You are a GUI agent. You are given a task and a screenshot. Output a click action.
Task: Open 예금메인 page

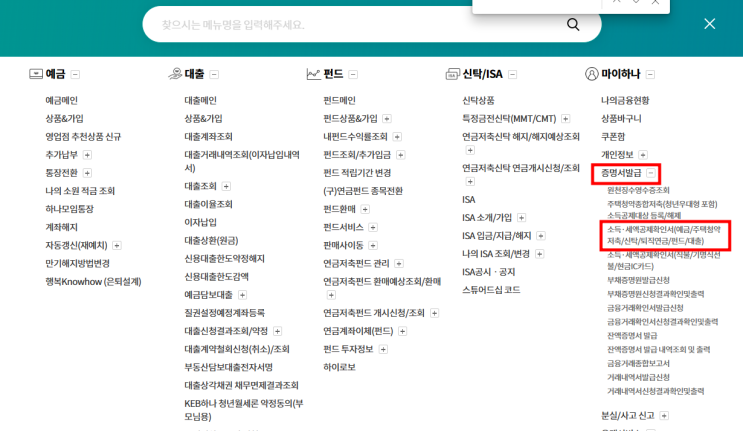[61, 100]
